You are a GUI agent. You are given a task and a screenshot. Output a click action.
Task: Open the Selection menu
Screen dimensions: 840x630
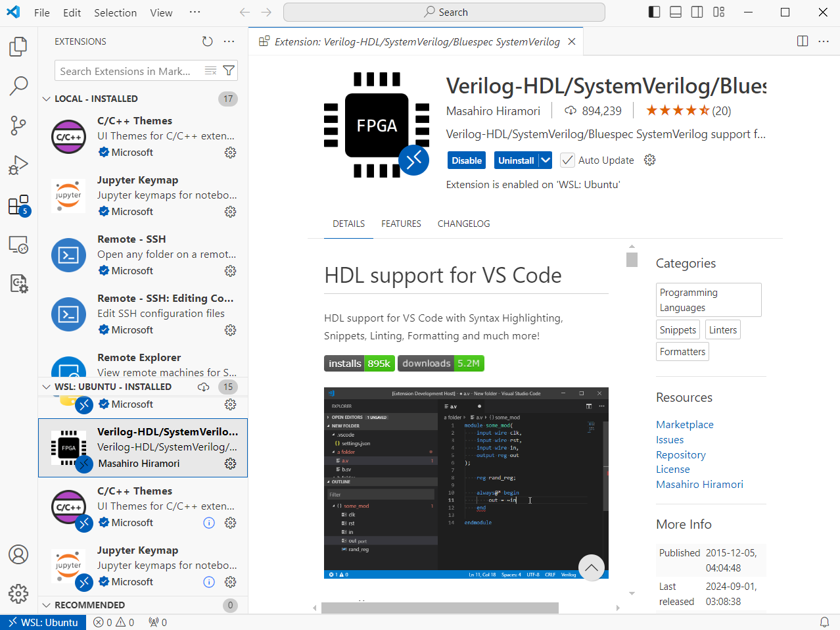click(x=116, y=12)
